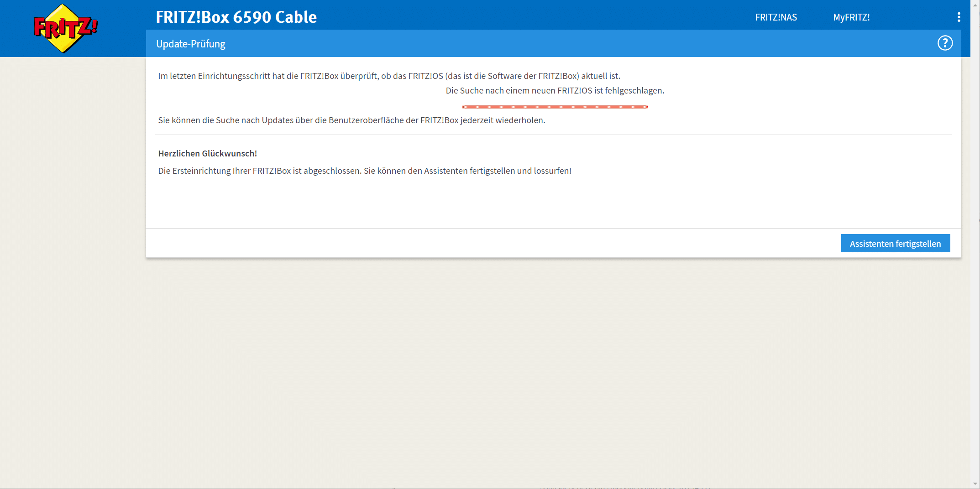Click the word lossurfen! in the completion text

point(552,171)
